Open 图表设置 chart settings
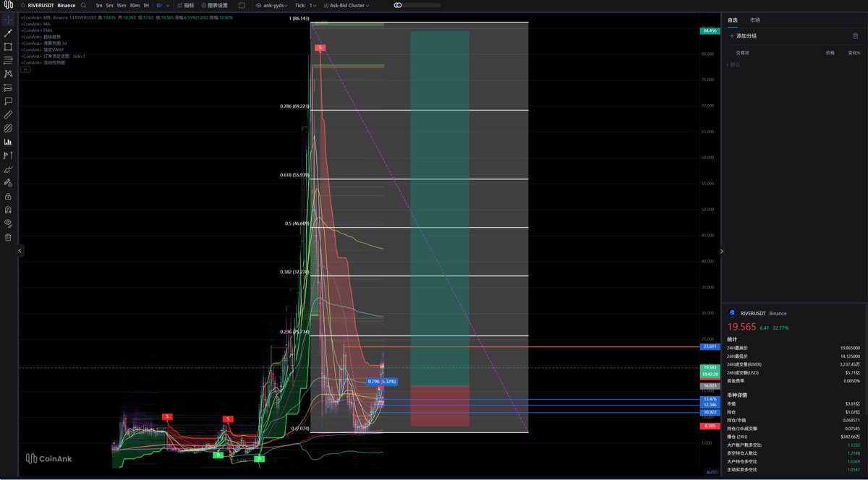This screenshot has width=868, height=480. pos(215,5)
